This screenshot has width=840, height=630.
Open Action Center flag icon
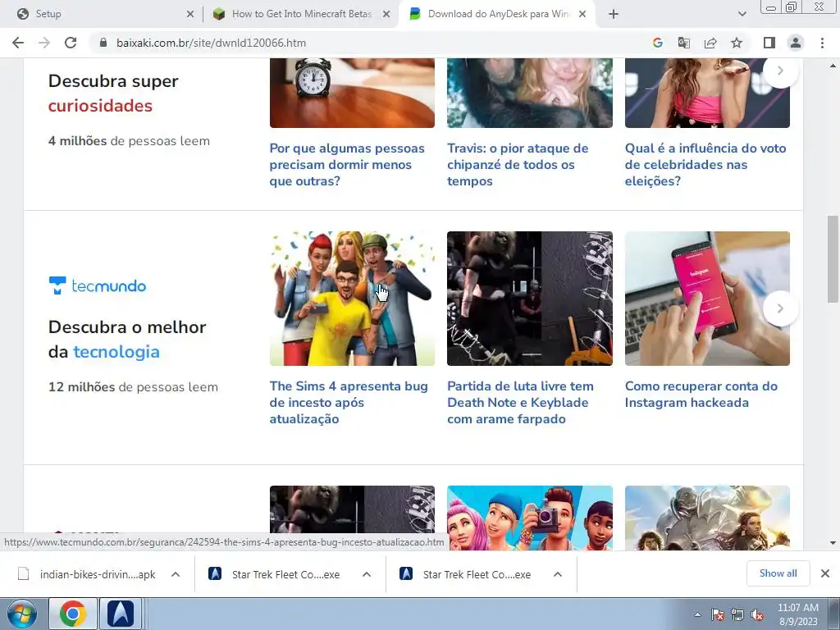717,614
